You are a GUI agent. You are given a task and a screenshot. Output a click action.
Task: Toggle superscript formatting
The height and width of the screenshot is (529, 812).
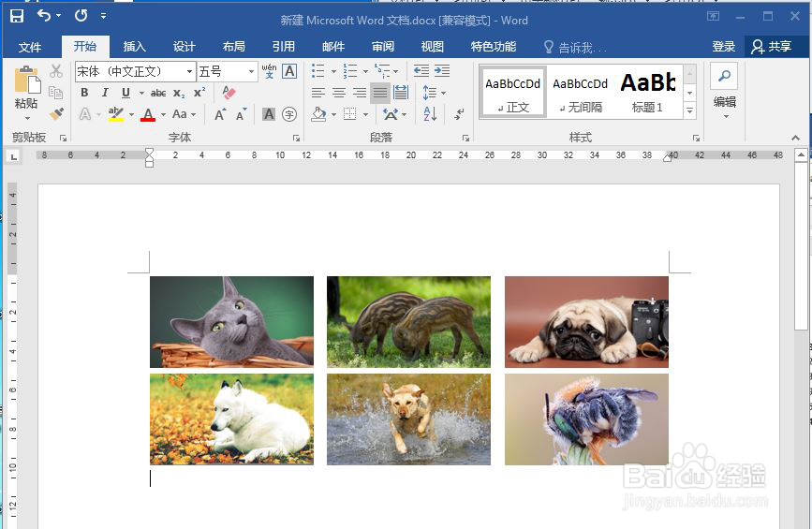point(199,93)
